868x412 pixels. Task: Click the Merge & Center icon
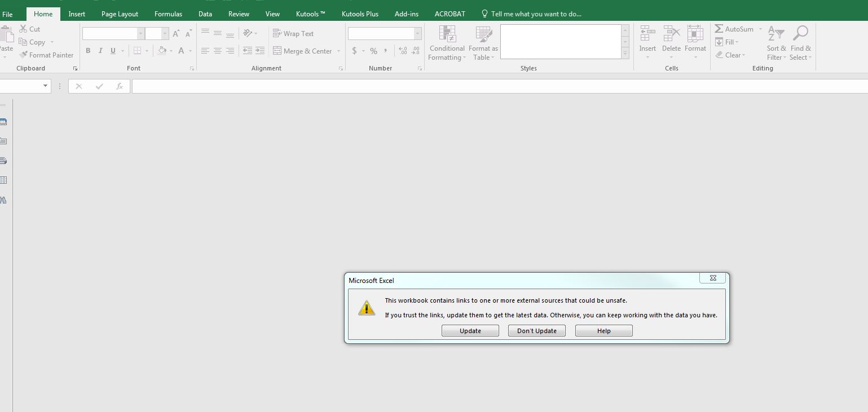(x=277, y=51)
